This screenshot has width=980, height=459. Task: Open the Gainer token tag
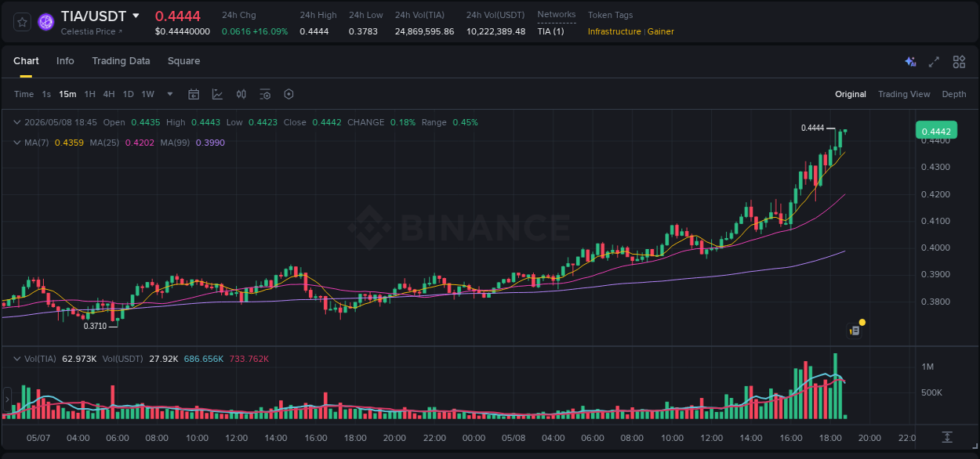pos(661,31)
